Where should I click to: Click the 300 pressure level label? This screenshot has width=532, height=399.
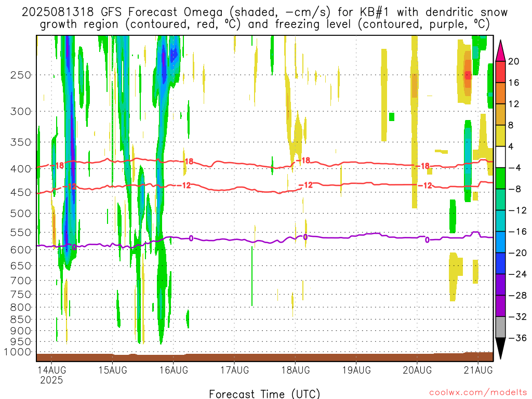coord(21,111)
